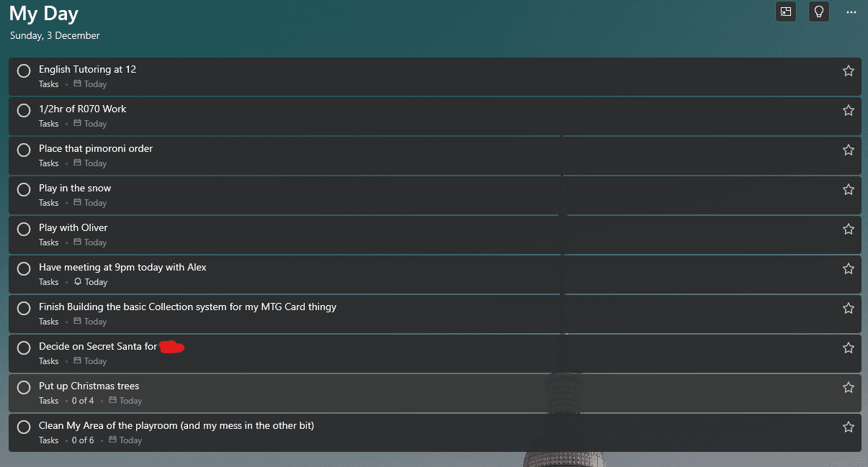The image size is (868, 467).
Task: Click the bell reminder Today label
Action: (x=91, y=282)
